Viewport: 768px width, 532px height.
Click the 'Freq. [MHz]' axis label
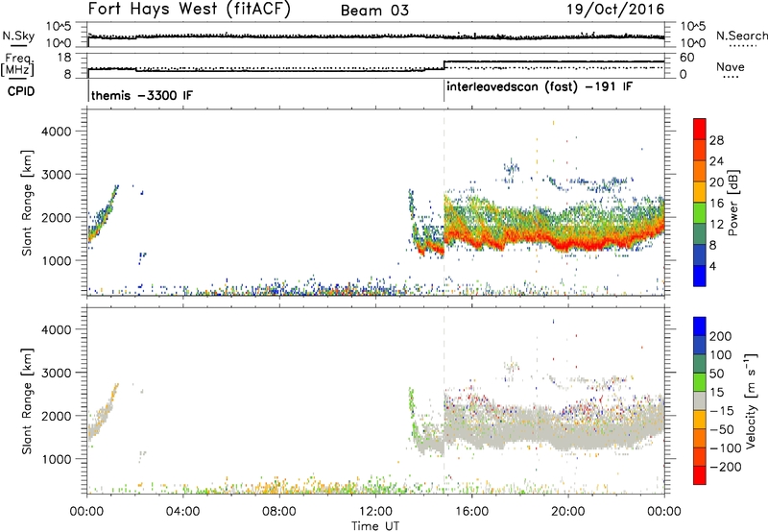18,65
